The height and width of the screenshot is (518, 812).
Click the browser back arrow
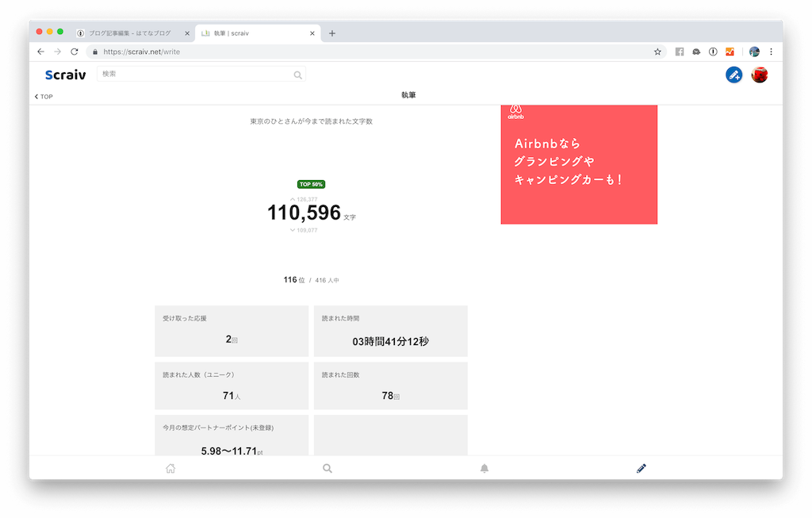41,52
